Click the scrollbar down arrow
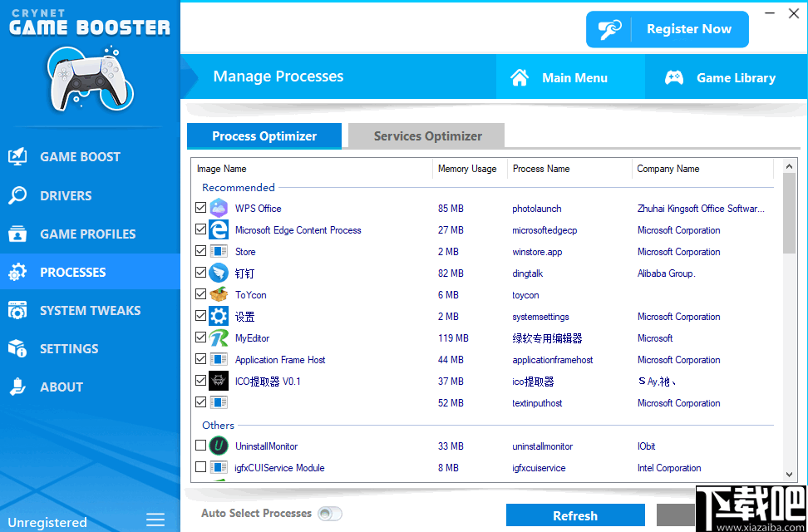This screenshot has height=532, width=808. pyautogui.click(x=789, y=475)
